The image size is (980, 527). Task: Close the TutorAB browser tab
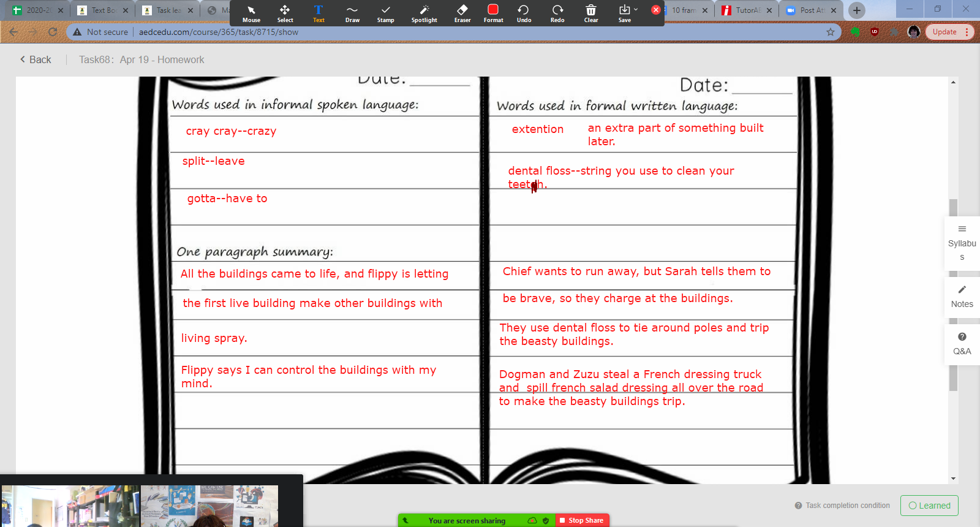coord(769,10)
